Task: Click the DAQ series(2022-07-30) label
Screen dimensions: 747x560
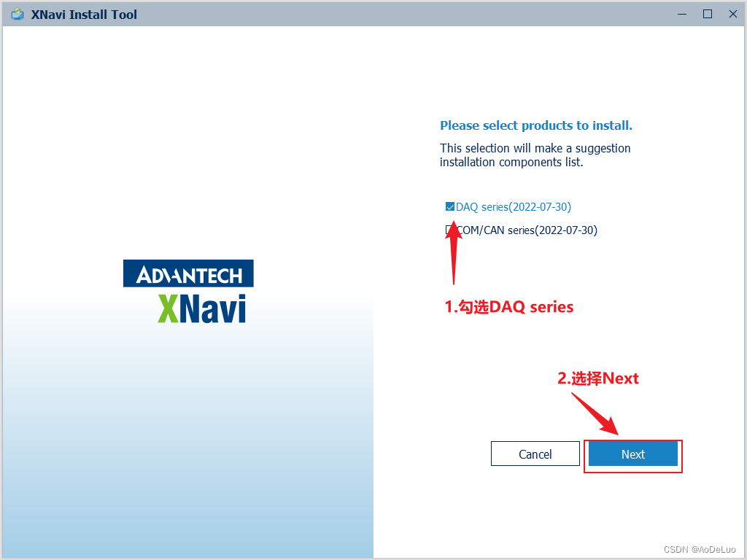Action: (x=514, y=206)
